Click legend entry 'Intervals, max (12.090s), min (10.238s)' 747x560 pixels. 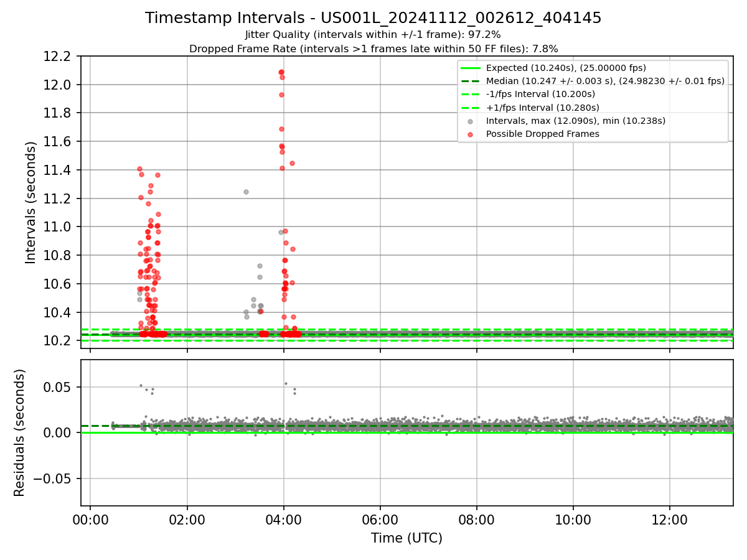coord(576,121)
